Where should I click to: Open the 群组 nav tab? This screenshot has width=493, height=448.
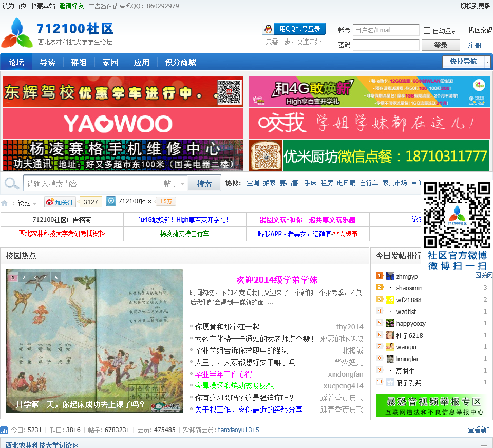[x=79, y=62]
